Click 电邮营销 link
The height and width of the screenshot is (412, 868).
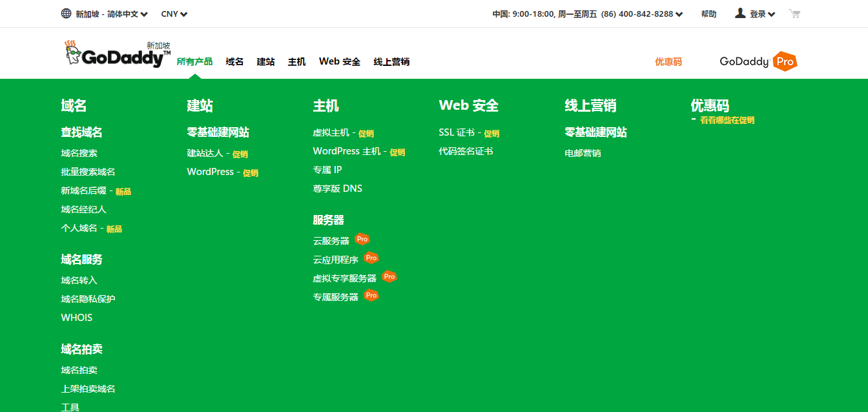point(583,154)
